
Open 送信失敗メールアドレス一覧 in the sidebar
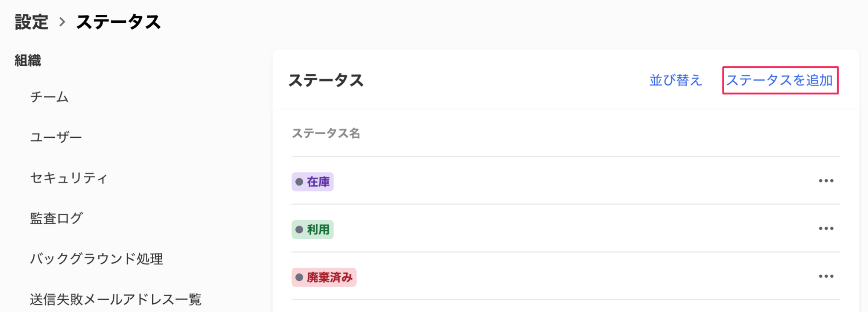pos(116,299)
